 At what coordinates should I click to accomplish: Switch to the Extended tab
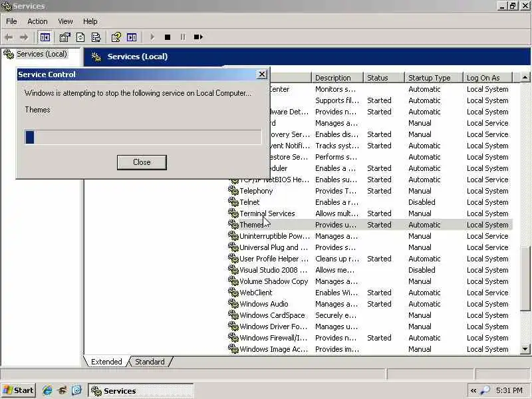(106, 362)
